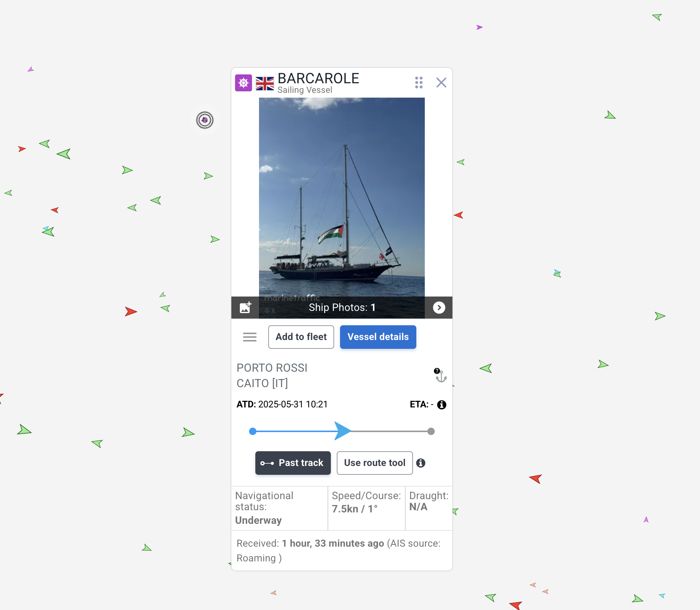Open Vessel details
700x610 pixels.
pos(378,337)
